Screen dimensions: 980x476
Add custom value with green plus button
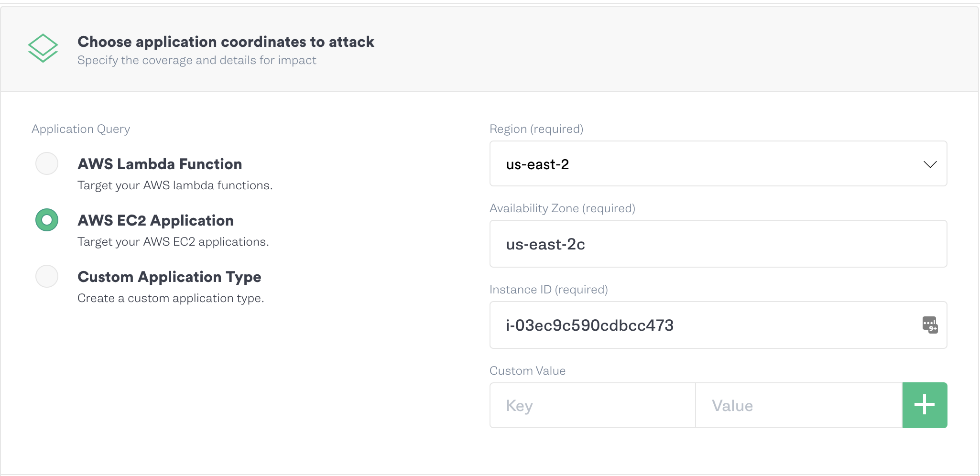click(x=925, y=405)
